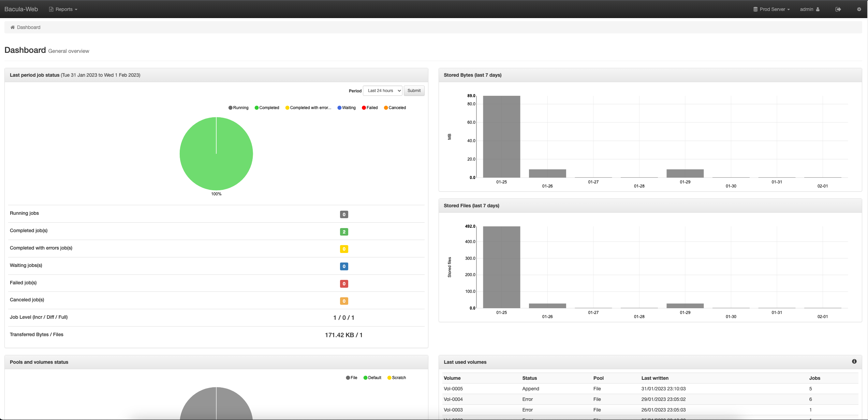Toggle the Default legend item in Pools chart
The height and width of the screenshot is (420, 868).
(372, 378)
